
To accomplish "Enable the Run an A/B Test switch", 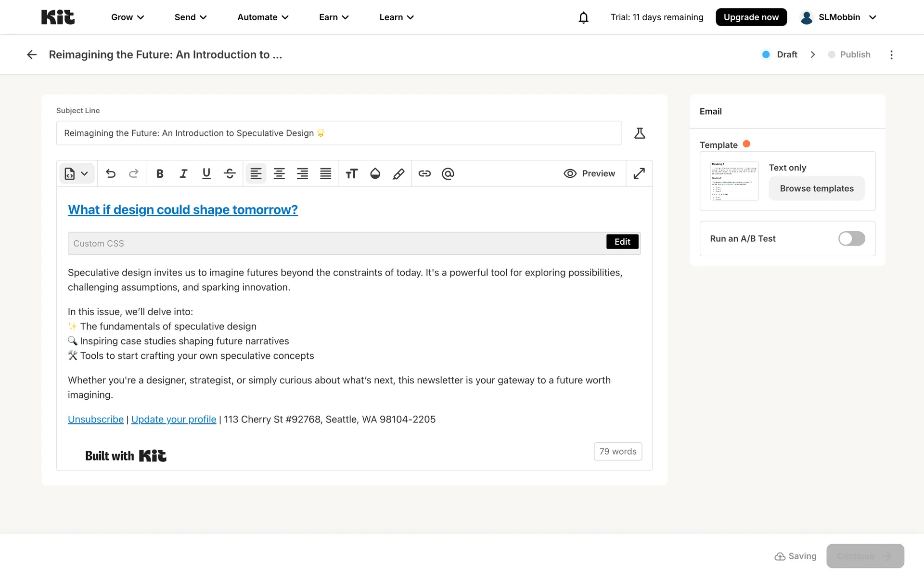I will (x=851, y=238).
